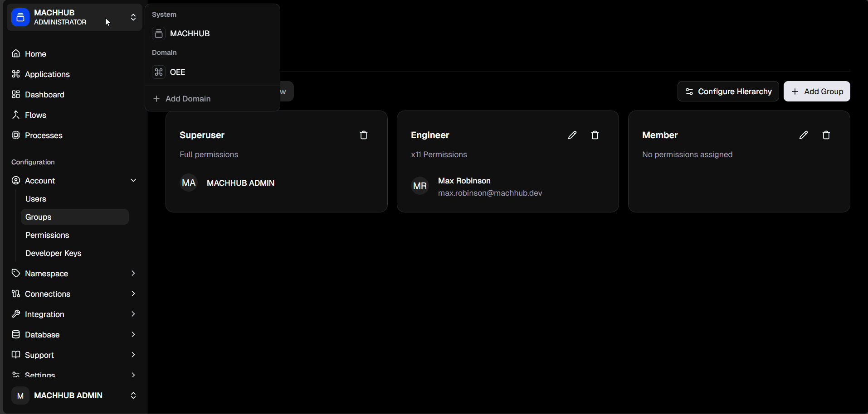
Task: Click No permissions assigned text
Action: tap(687, 154)
